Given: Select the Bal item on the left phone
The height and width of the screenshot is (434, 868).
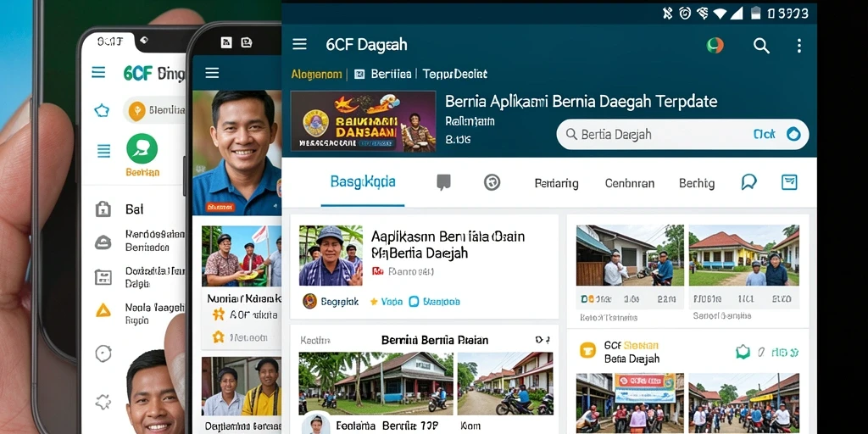Looking at the screenshot, I should [135, 209].
